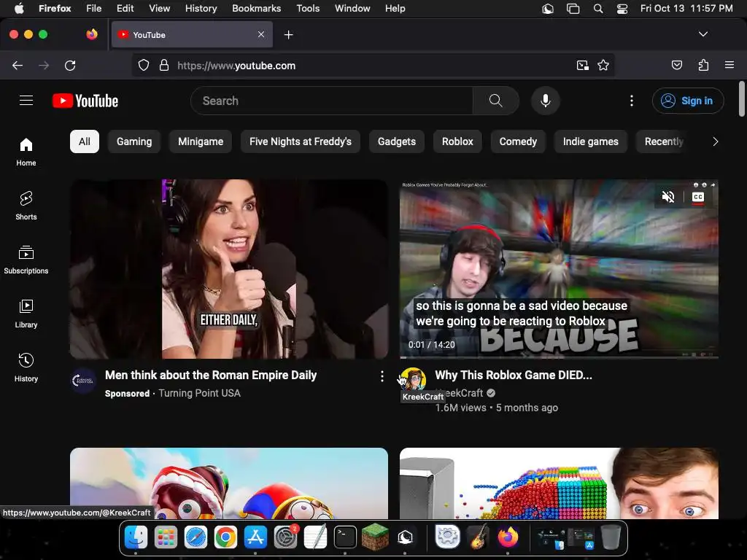Image resolution: width=747 pixels, height=560 pixels.
Task: Open Save to Pocket icon
Action: [677, 65]
